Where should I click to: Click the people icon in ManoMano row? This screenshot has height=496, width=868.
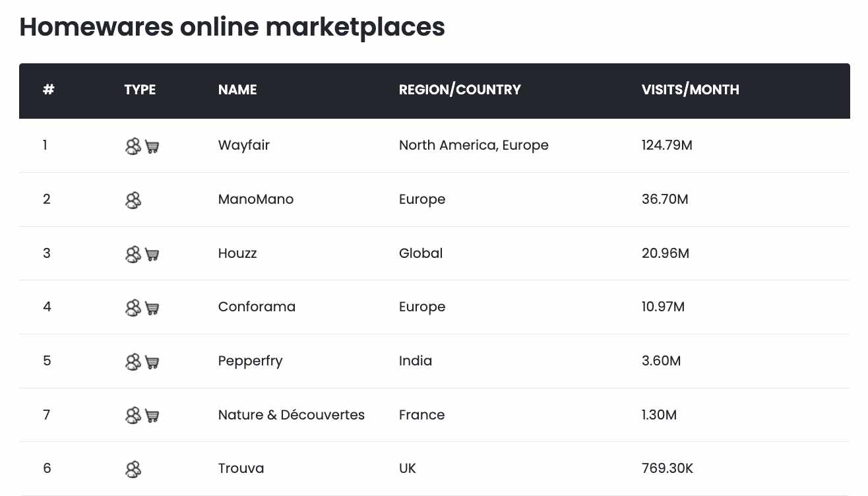click(133, 200)
